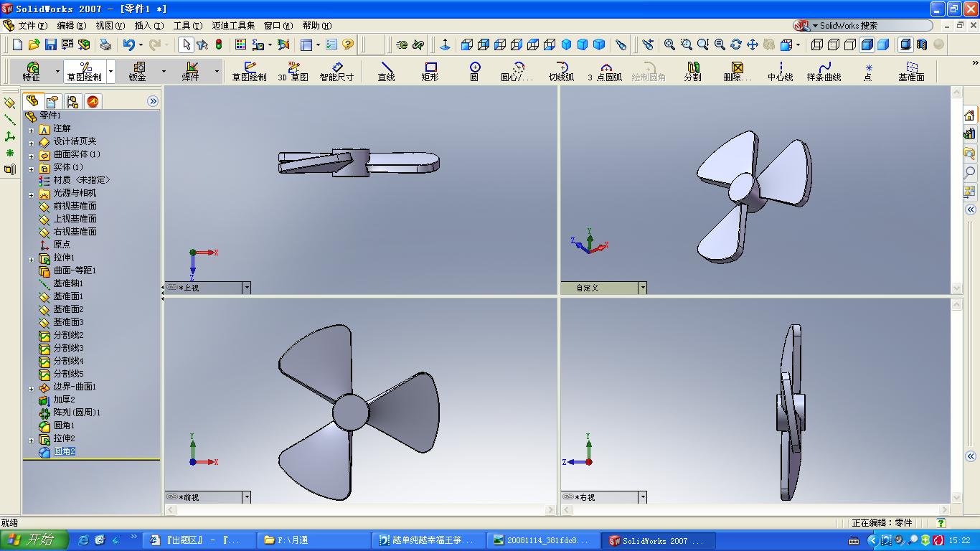Click the bottom-left viewport horizontal scrollbar
Viewport: 980px width, 551px height.
click(x=360, y=510)
